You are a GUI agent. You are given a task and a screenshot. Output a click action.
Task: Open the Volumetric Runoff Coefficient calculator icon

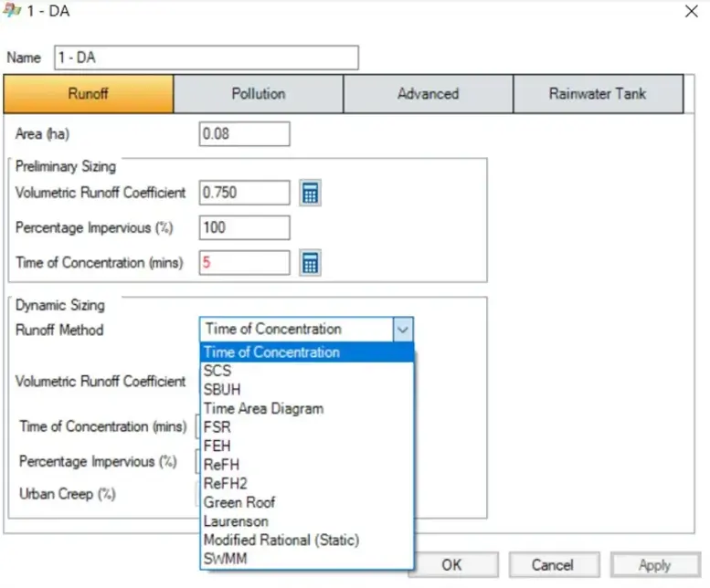310,194
